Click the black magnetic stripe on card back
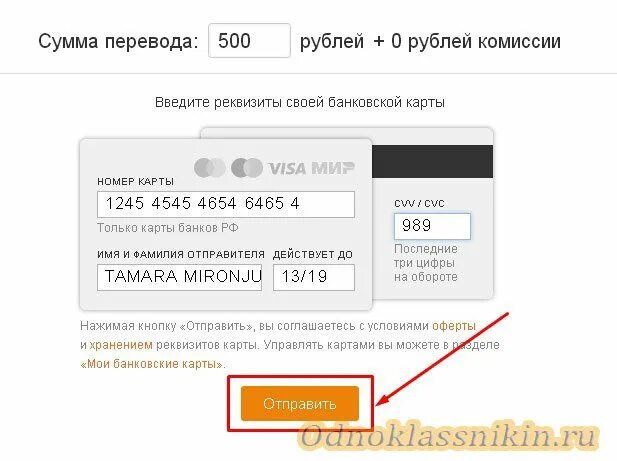The width and height of the screenshot is (617, 461). [432, 162]
